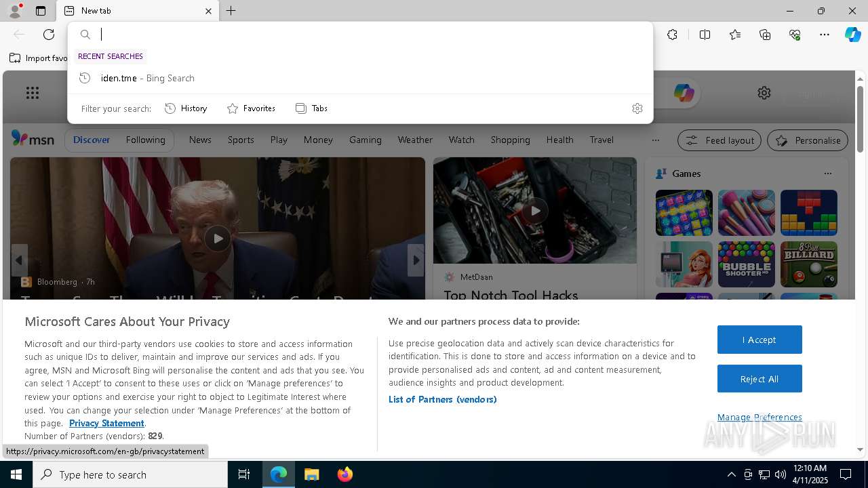Open the Sports menu item
868x488 pixels.
241,140
